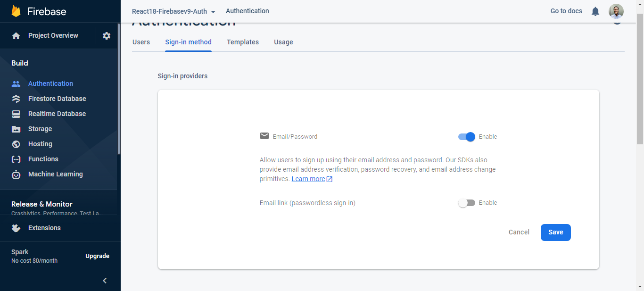Open Hosting in the sidebar
This screenshot has width=644, height=291.
tap(40, 144)
